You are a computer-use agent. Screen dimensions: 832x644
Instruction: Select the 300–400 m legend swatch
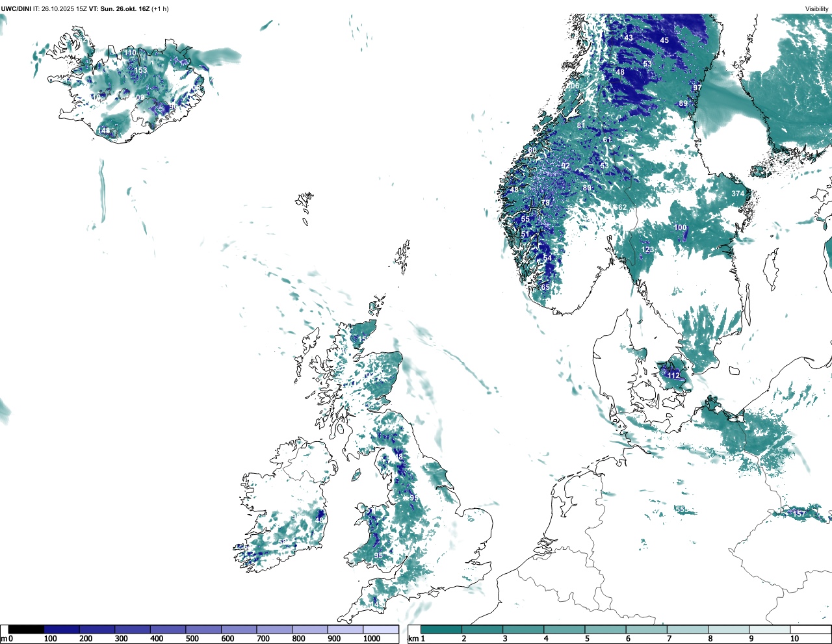[133, 630]
